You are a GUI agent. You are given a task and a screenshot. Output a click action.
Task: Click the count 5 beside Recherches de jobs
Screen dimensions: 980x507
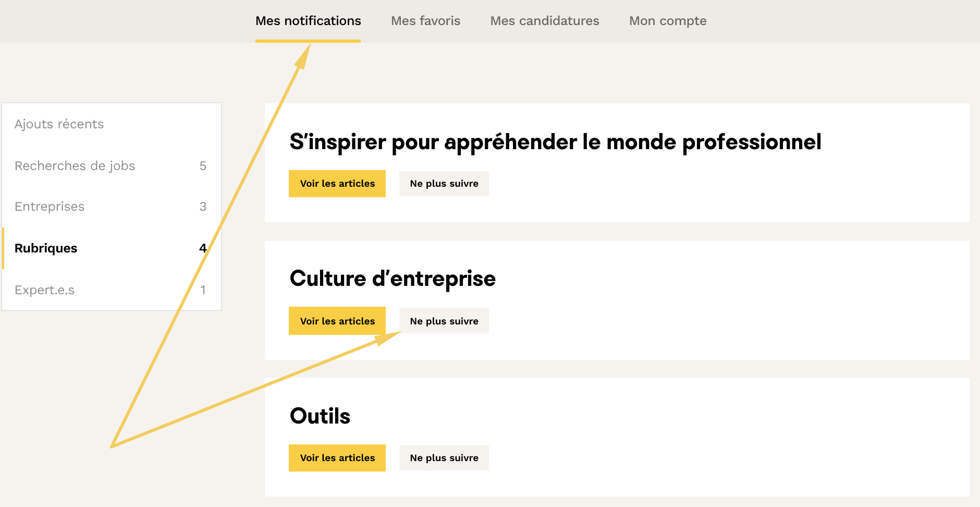[x=203, y=166]
